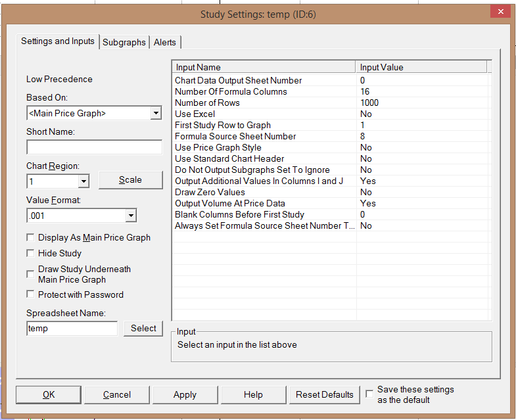Close the Study Settings dialog

point(500,11)
